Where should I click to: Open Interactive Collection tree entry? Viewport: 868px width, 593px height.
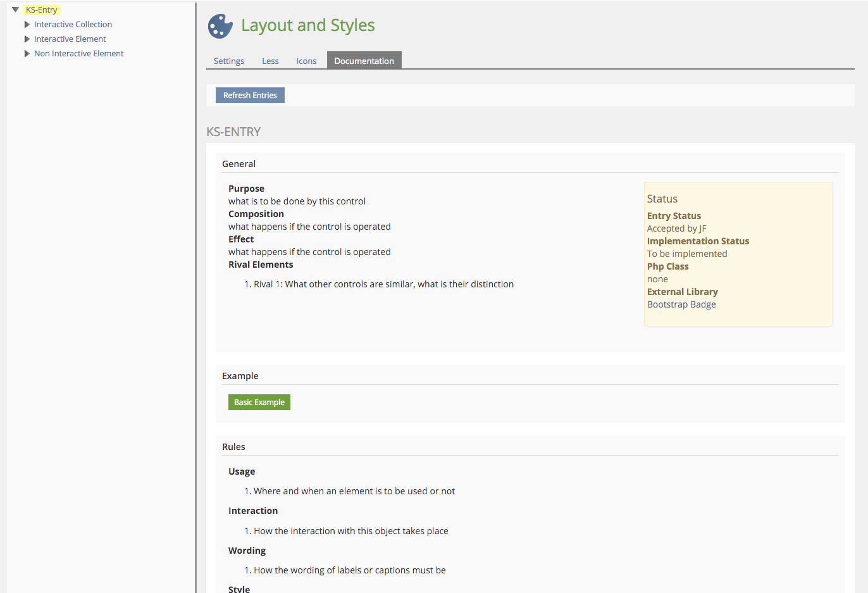[x=73, y=25]
